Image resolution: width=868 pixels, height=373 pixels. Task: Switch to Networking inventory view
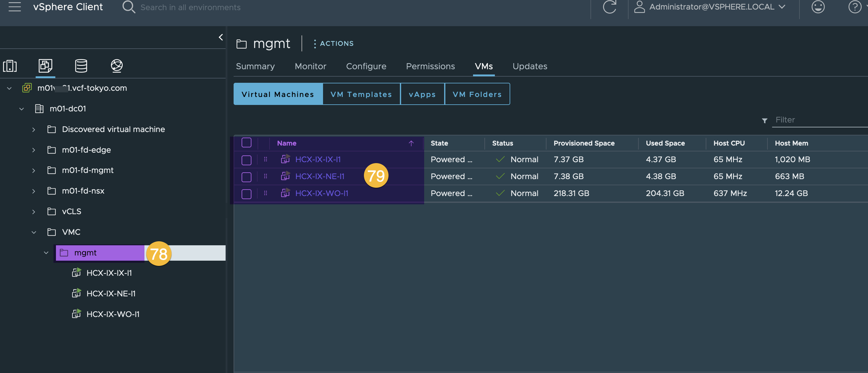116,66
